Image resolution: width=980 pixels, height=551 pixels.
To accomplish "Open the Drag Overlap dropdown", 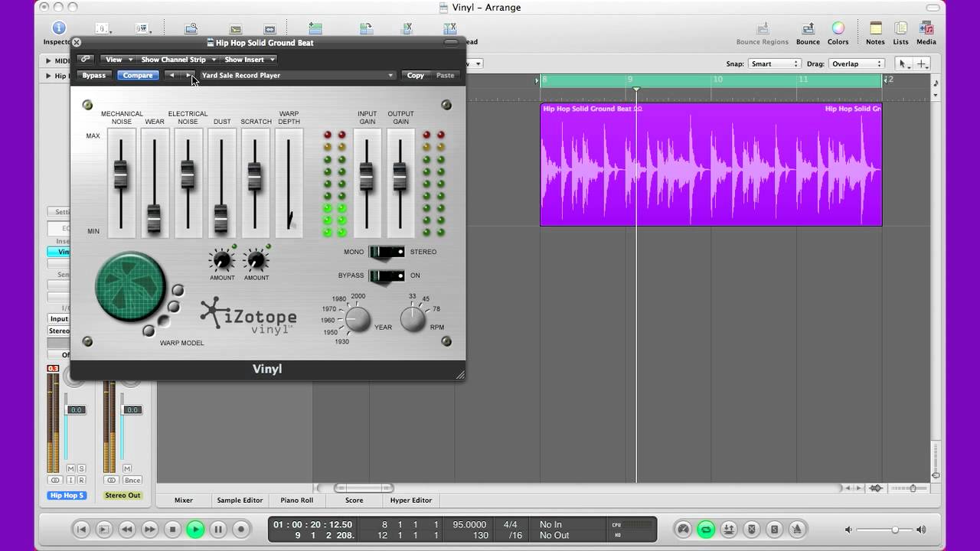I will pyautogui.click(x=857, y=64).
